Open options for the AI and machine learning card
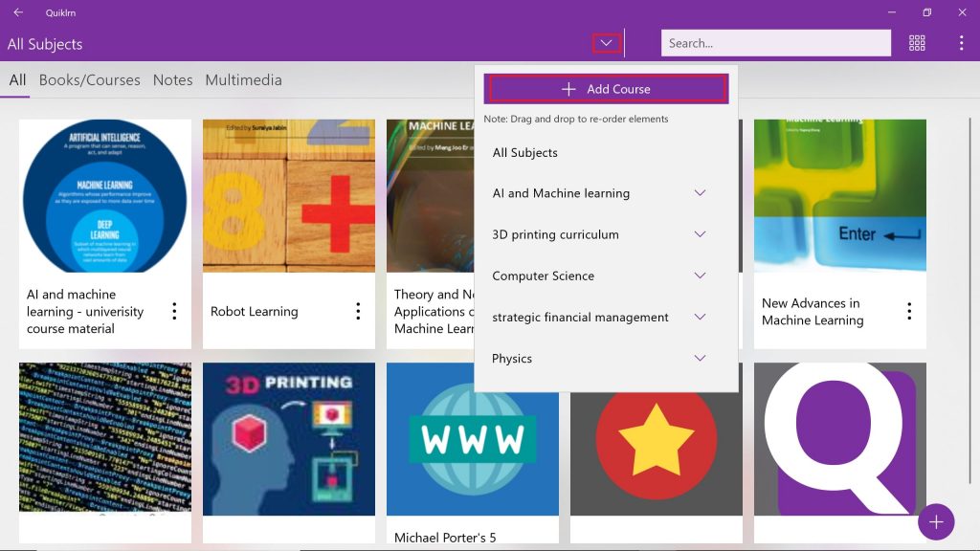 tap(174, 311)
